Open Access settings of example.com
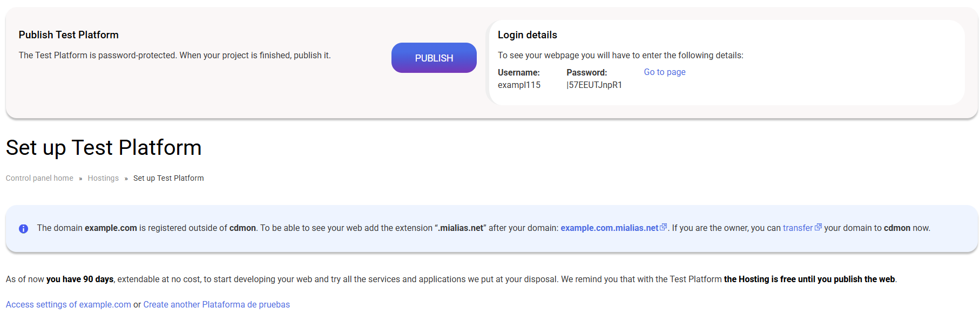Screen dimensions: 980x314 pyautogui.click(x=69, y=304)
